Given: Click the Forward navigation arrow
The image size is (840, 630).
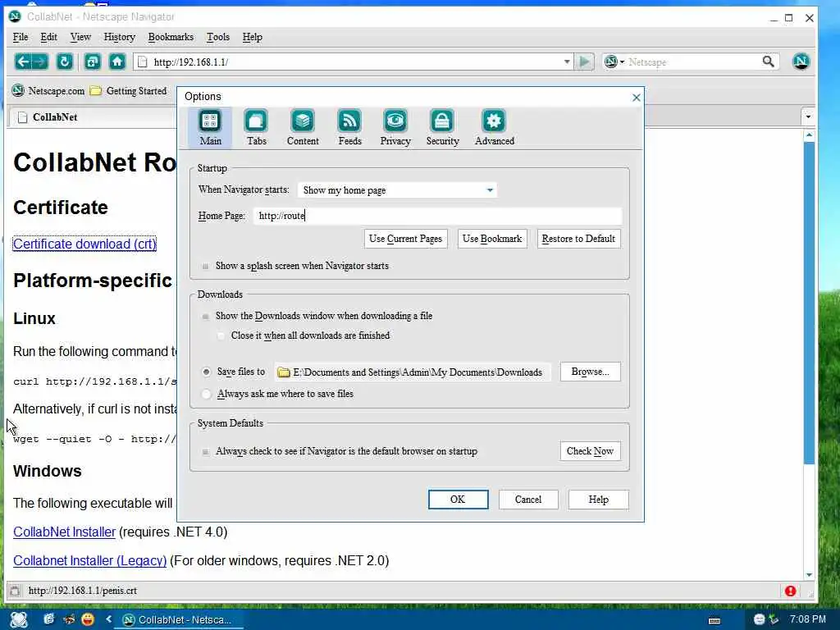Looking at the screenshot, I should tap(40, 62).
